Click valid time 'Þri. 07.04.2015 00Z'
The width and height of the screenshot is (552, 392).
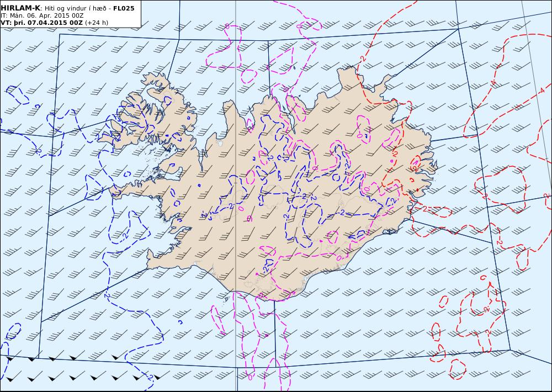point(48,23)
